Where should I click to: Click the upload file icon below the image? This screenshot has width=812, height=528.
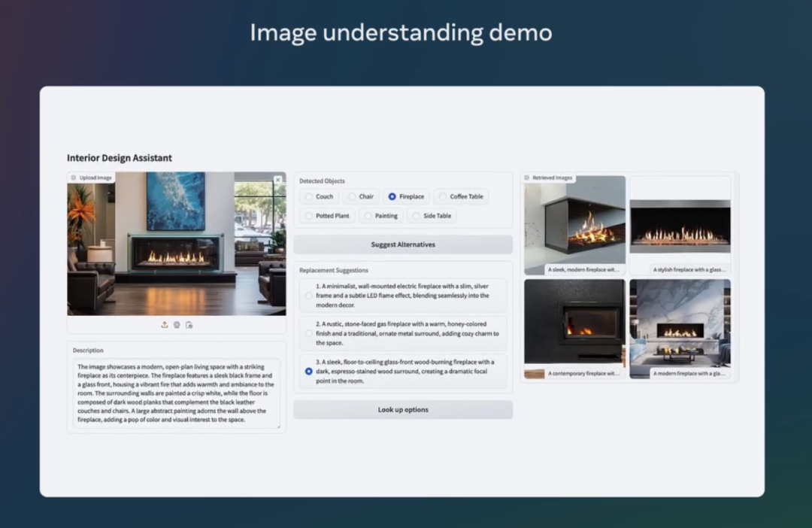point(165,325)
